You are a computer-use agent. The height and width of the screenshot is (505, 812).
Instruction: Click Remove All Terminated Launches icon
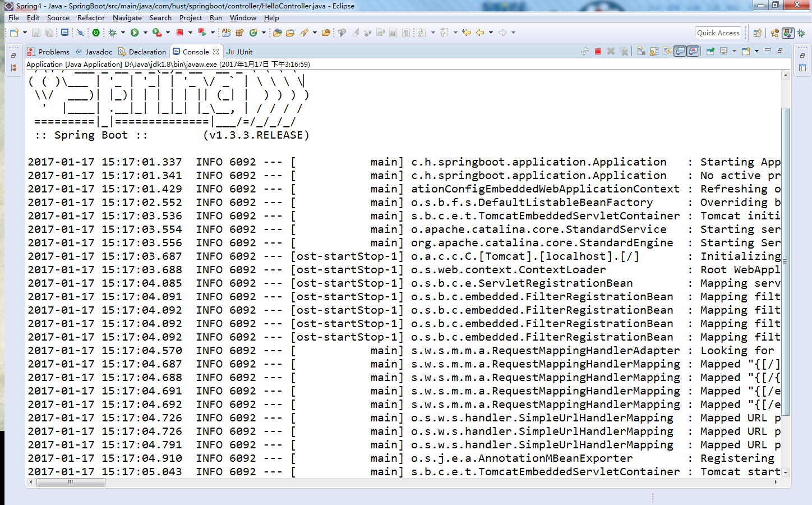click(624, 52)
